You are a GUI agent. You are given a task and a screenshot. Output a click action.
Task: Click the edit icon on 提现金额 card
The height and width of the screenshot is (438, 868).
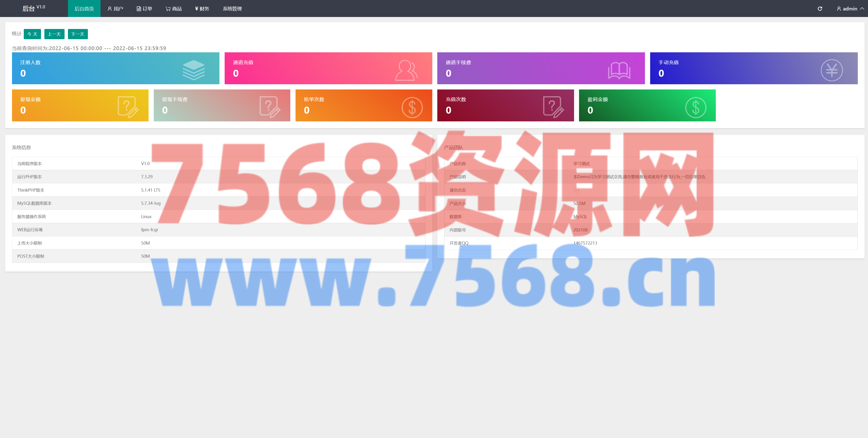[128, 107]
